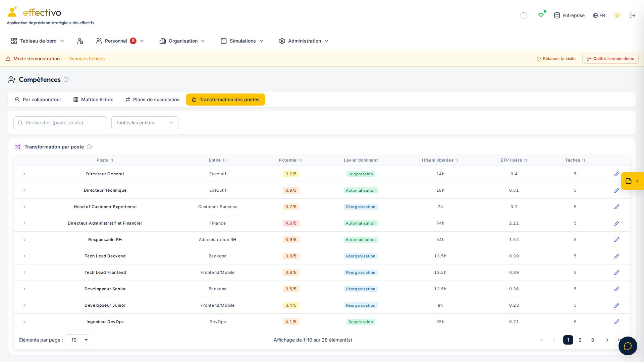Screen dimensions: 644x362
Task: Switch language via FR globe
Action: [x=599, y=15]
